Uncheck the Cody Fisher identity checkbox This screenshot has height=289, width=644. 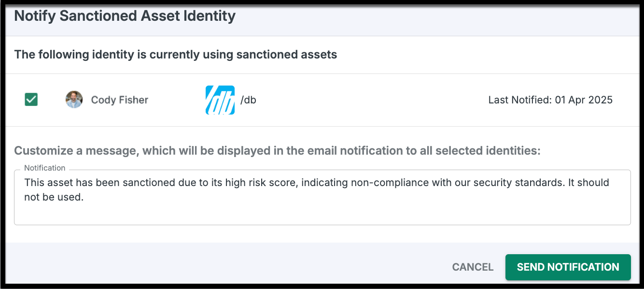coord(31,100)
